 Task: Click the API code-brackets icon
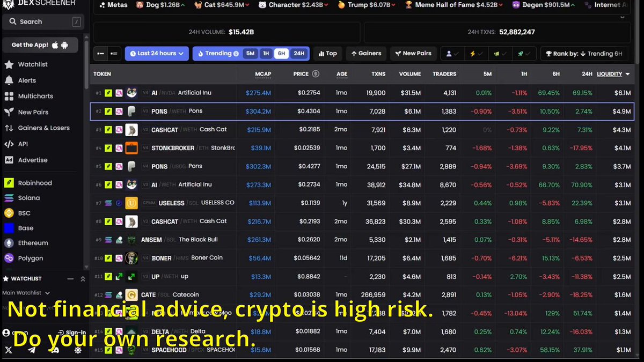(9, 144)
